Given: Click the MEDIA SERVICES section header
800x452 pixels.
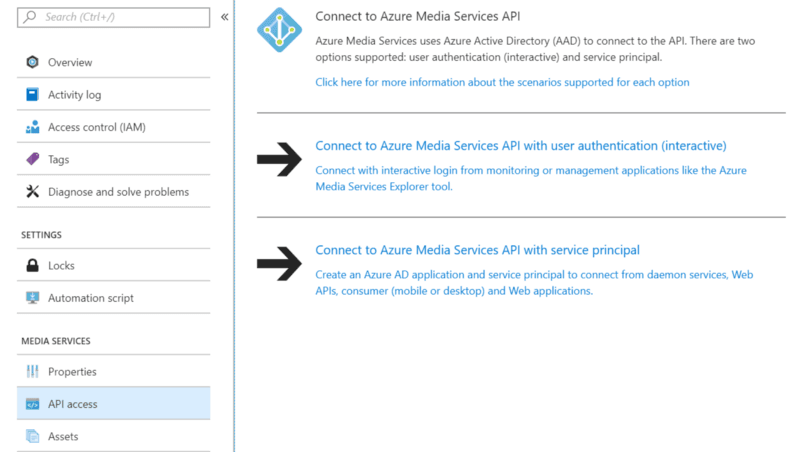Looking at the screenshot, I should 56,341.
